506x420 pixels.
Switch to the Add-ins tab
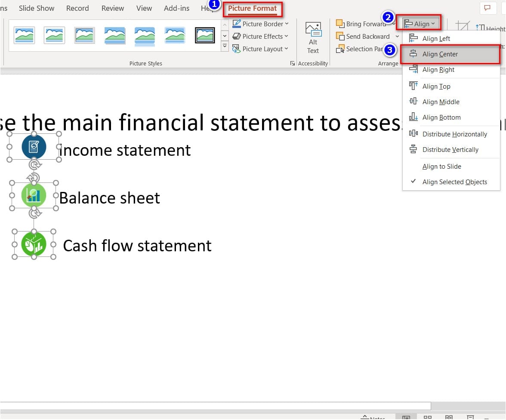[x=176, y=8]
